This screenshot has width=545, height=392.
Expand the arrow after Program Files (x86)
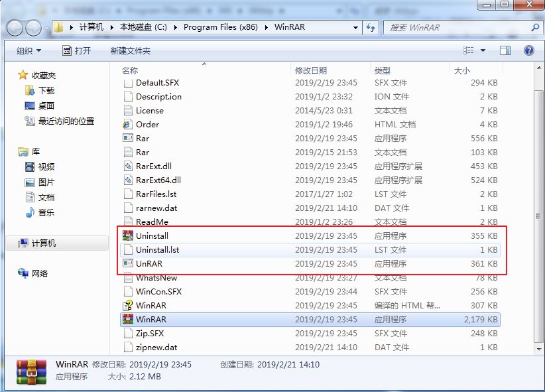point(267,27)
